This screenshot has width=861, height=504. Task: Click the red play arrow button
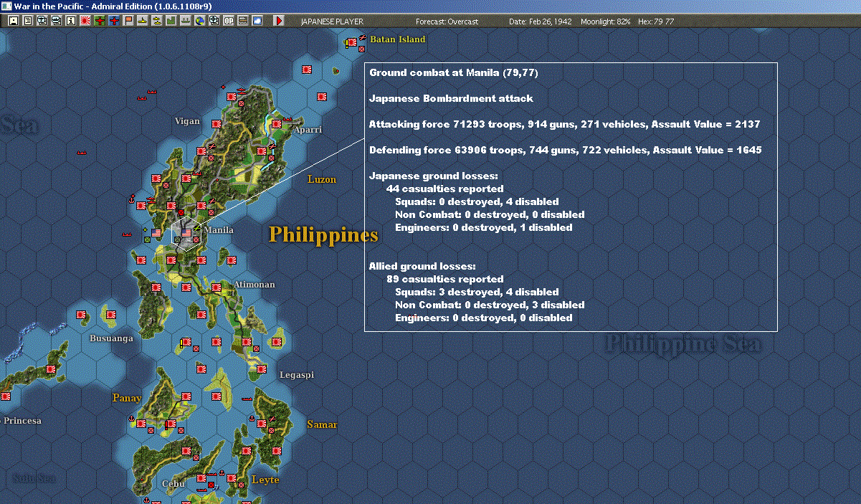pos(279,21)
